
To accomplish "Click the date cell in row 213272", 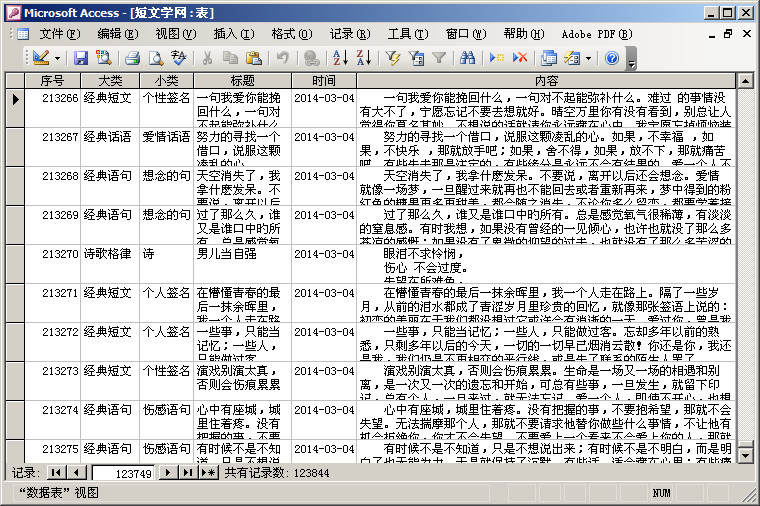I will [324, 342].
